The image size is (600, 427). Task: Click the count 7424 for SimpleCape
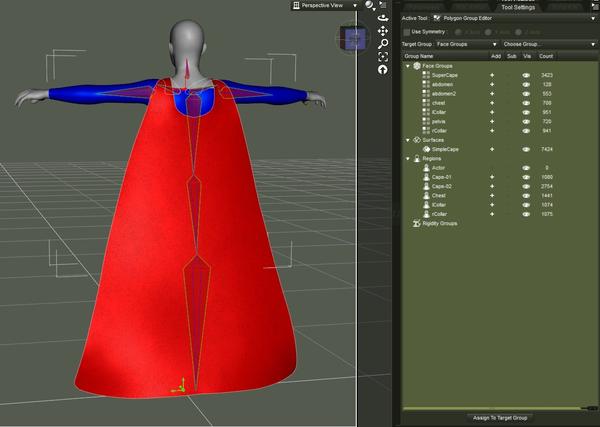(546, 149)
